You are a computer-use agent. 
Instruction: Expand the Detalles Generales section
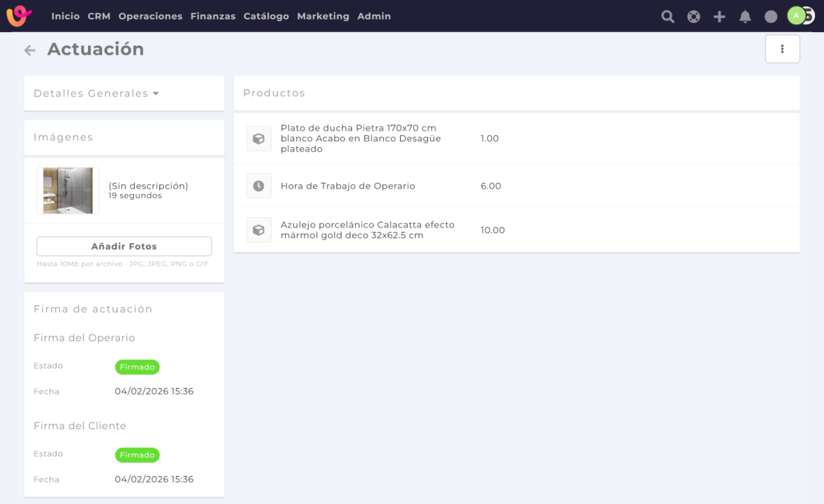[x=96, y=94]
